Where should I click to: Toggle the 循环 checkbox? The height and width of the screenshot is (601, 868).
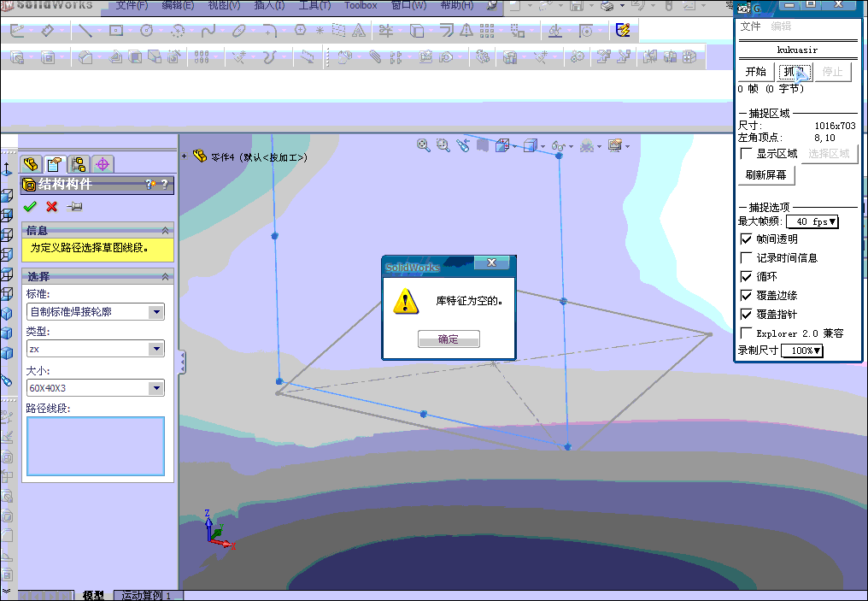pos(746,276)
